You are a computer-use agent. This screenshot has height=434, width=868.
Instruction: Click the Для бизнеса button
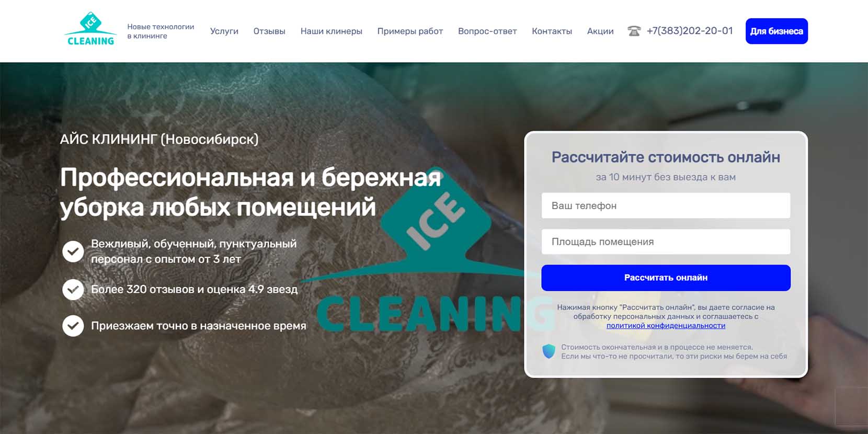[776, 31]
